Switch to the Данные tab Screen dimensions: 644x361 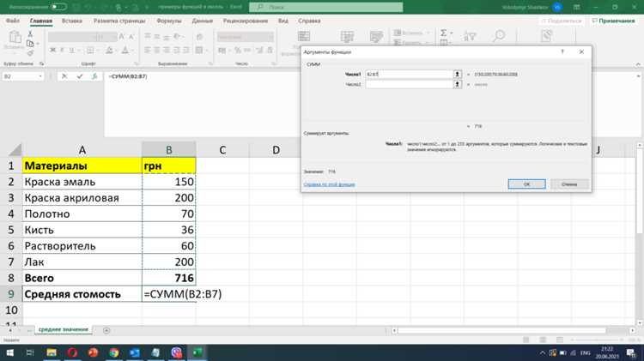point(202,21)
